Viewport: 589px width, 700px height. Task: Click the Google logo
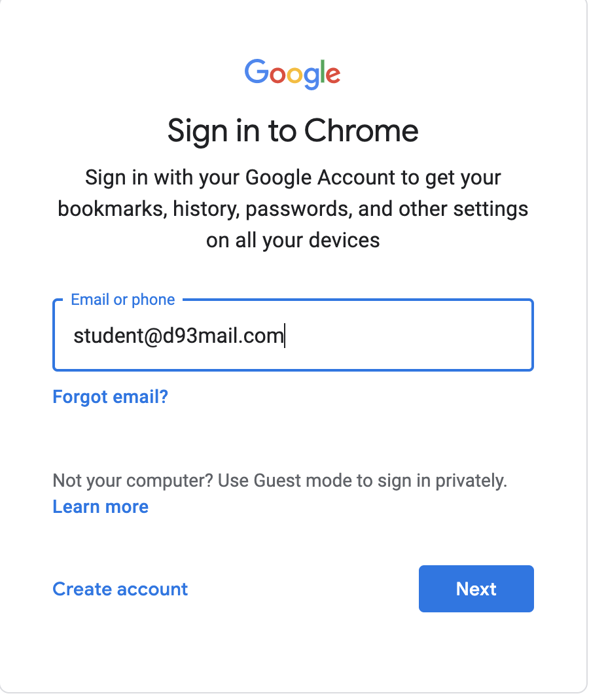pyautogui.click(x=293, y=73)
